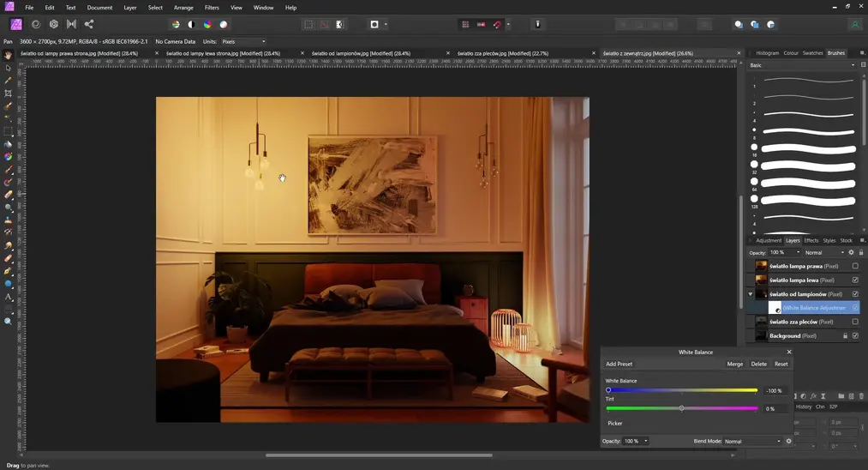
Task: Click layer effects fx icon
Action: click(x=813, y=396)
